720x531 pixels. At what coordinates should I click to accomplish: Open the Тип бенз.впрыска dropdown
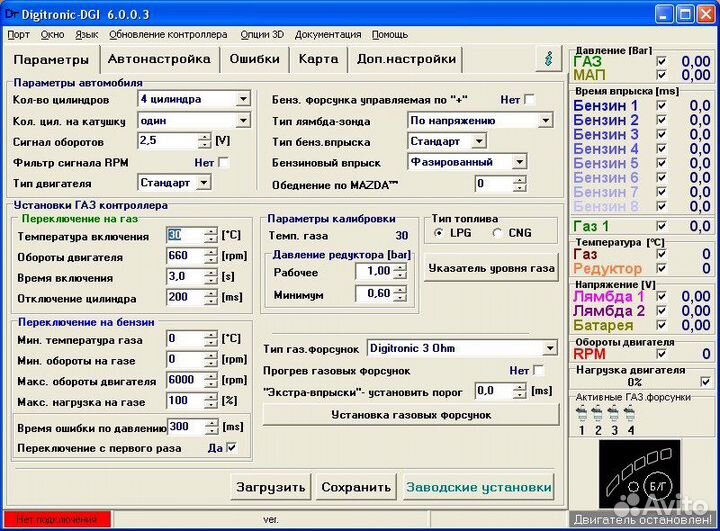tap(479, 141)
